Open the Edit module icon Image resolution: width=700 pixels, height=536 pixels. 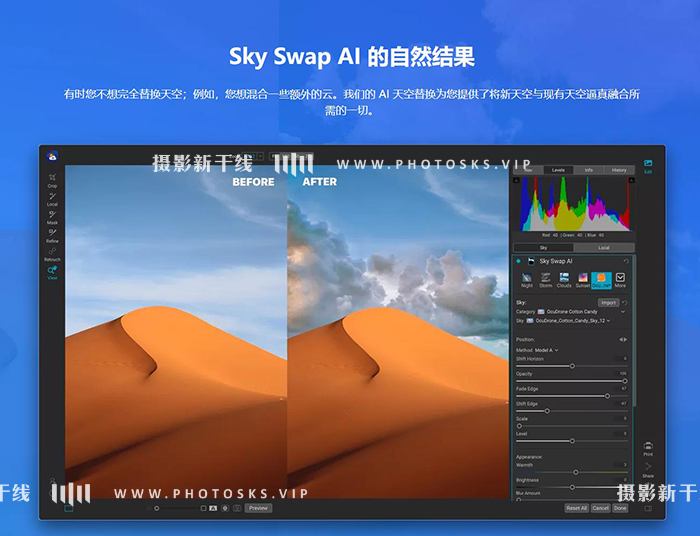click(x=648, y=166)
